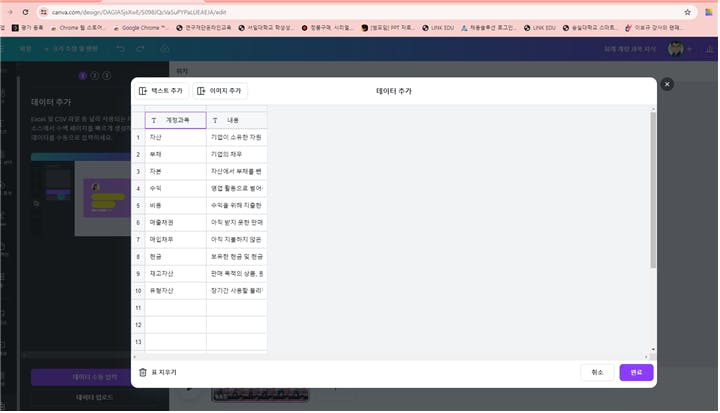Select the cell containing 매입채무
Screen dimensions: 720x413
[x=175, y=239]
